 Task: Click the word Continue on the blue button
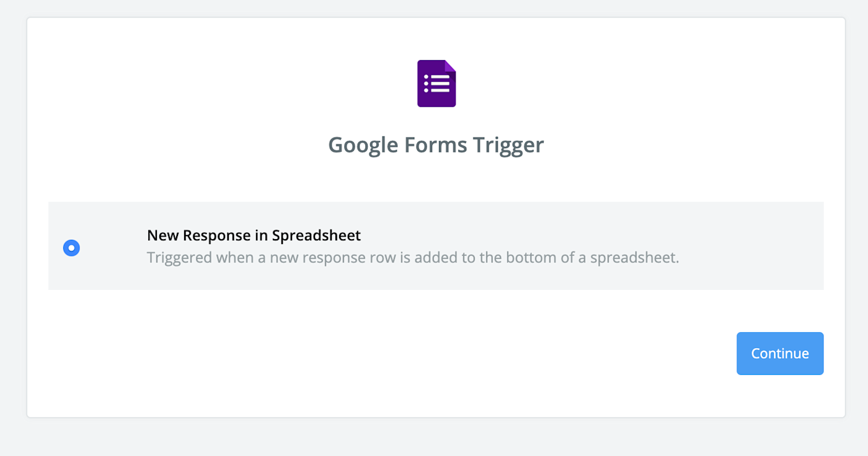coord(779,354)
